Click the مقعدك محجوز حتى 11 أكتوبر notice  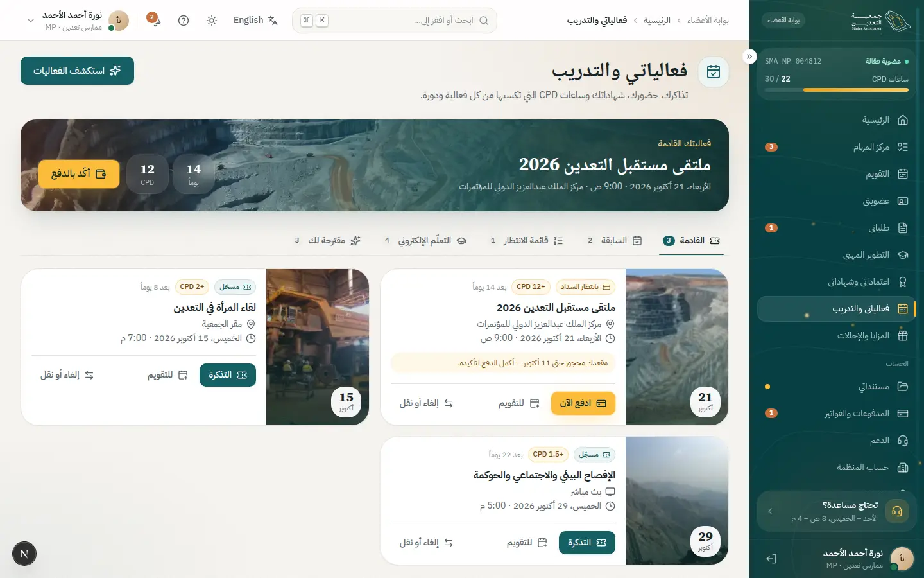click(503, 363)
